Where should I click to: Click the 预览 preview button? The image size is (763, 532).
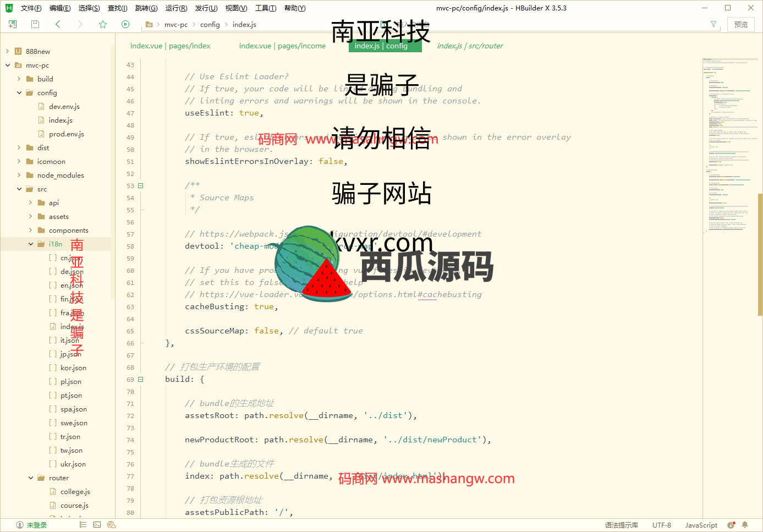[741, 24]
